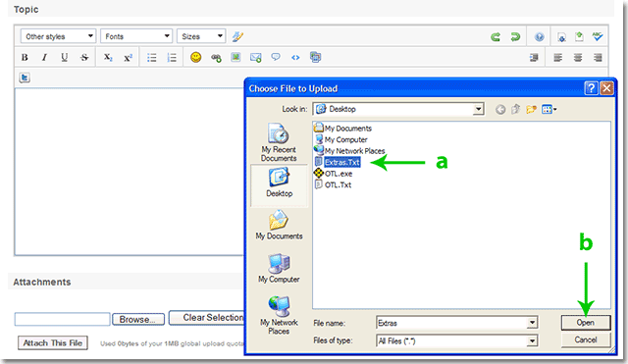Open the Other styles dropdown

click(58, 36)
